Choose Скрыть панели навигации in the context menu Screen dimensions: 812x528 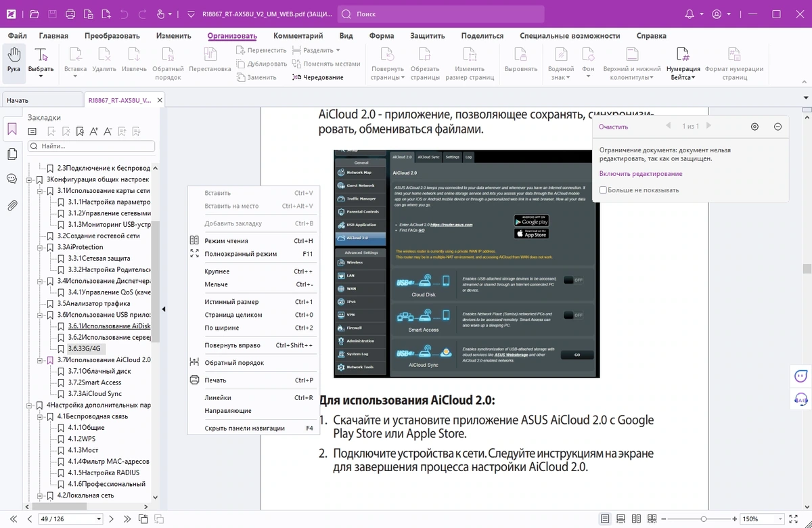click(252, 428)
